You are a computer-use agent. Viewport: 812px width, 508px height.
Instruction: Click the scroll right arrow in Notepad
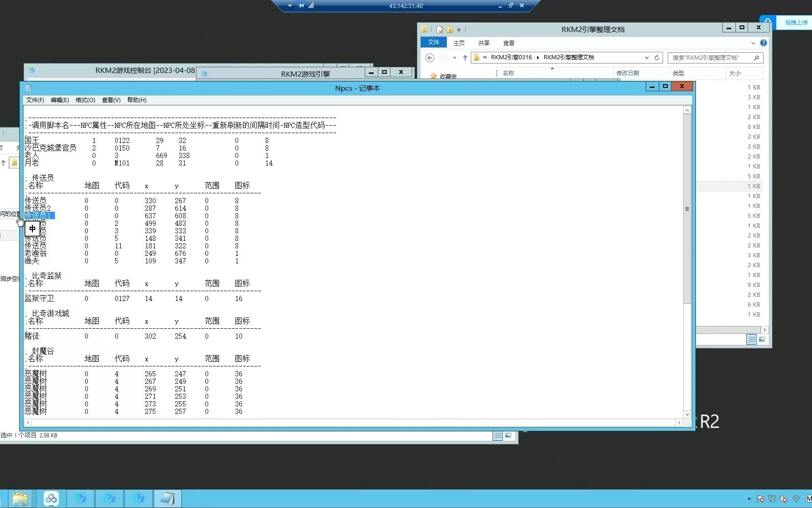click(679, 422)
